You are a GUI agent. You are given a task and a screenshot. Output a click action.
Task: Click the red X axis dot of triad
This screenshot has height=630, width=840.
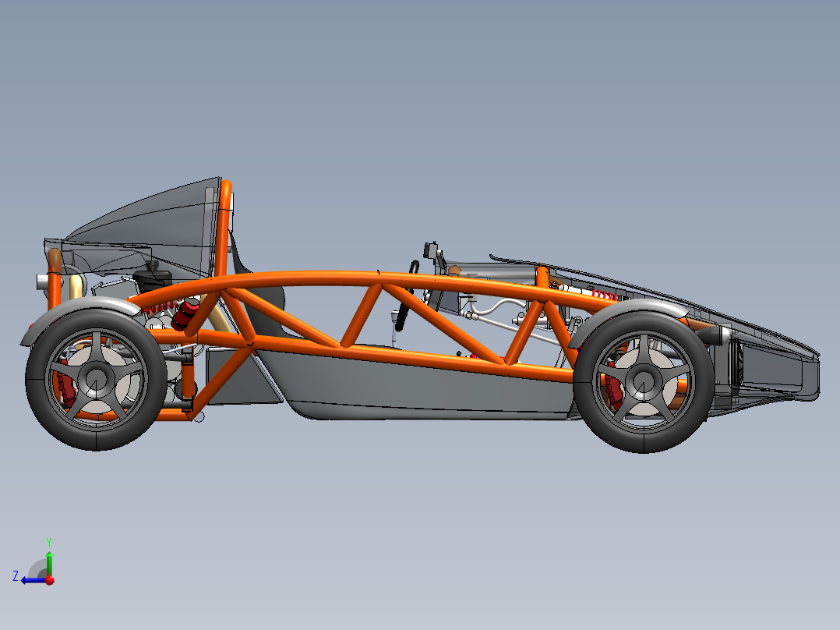[x=50, y=579]
